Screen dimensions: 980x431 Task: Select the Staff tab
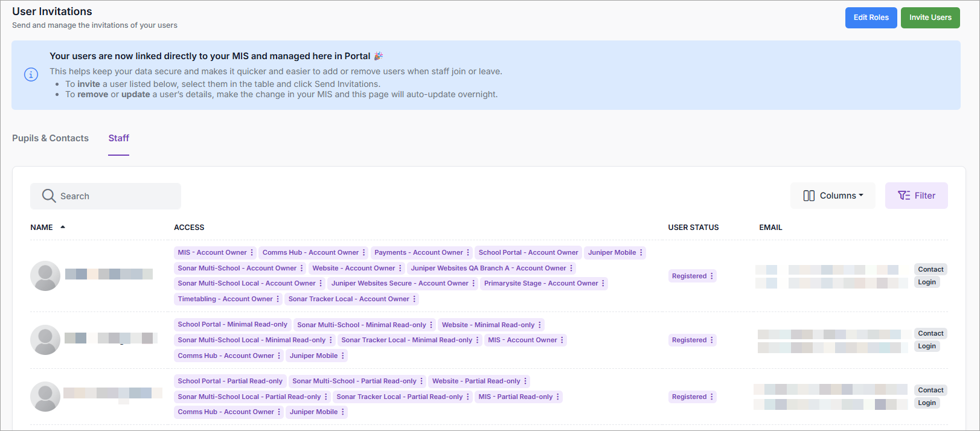click(x=118, y=138)
